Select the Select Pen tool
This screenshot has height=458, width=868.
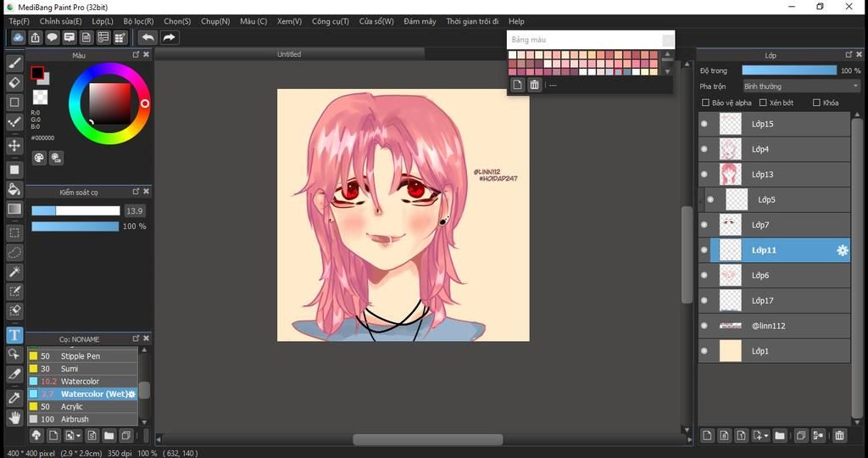pyautogui.click(x=14, y=291)
